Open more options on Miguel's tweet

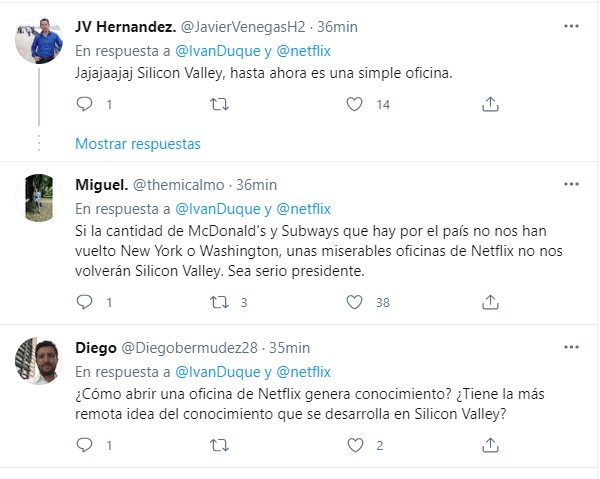coord(570,185)
